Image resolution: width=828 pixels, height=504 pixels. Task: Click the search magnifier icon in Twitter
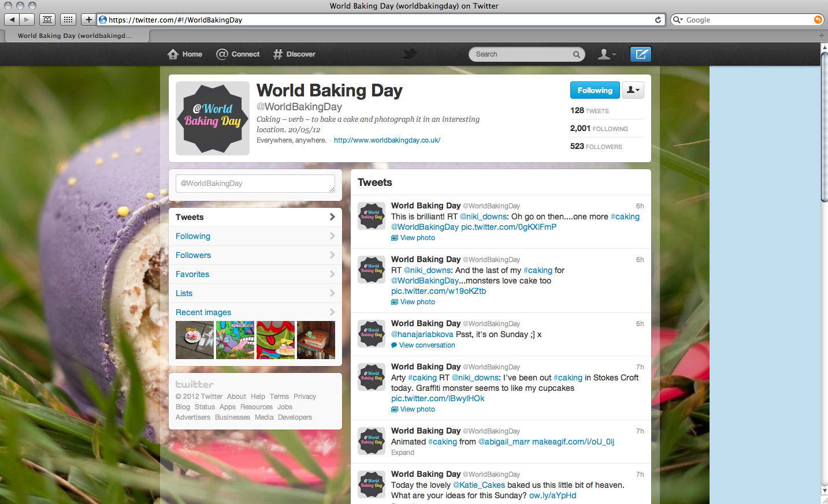(577, 54)
